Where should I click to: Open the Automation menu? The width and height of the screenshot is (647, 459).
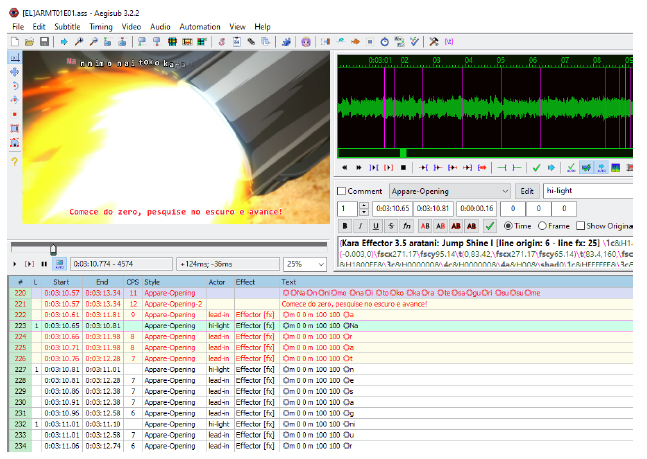200,26
